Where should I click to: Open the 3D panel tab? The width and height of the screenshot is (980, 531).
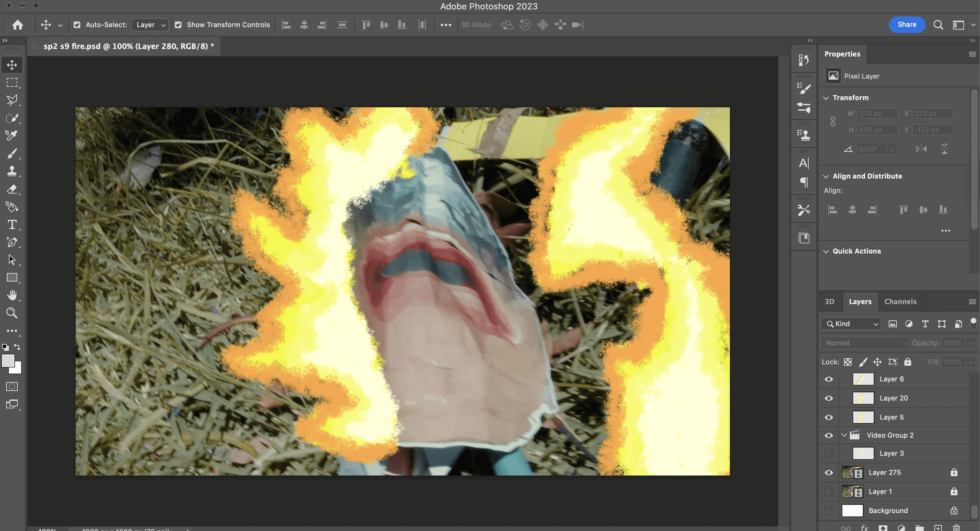tap(829, 302)
